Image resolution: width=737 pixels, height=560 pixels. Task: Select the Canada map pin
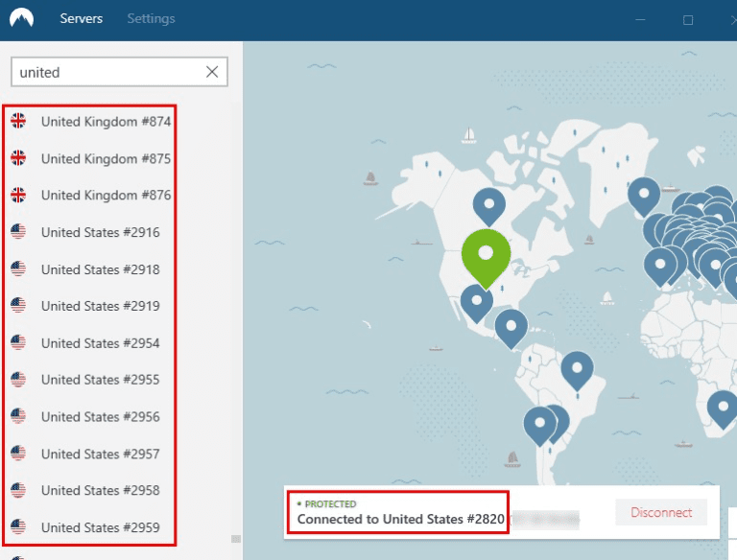click(489, 203)
